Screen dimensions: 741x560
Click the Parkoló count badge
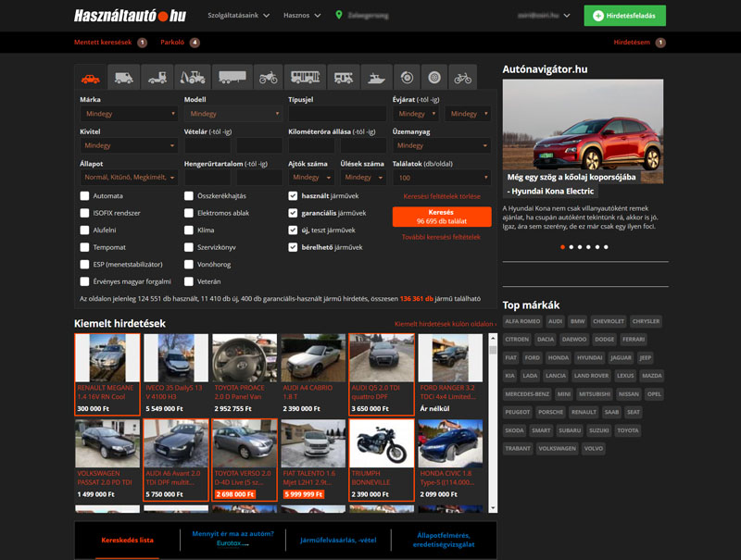click(x=195, y=43)
